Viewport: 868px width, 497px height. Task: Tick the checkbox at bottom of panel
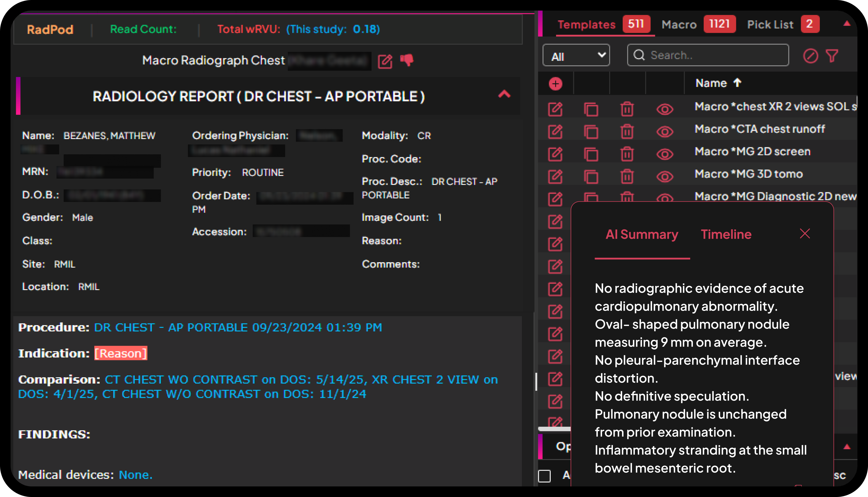point(545,476)
